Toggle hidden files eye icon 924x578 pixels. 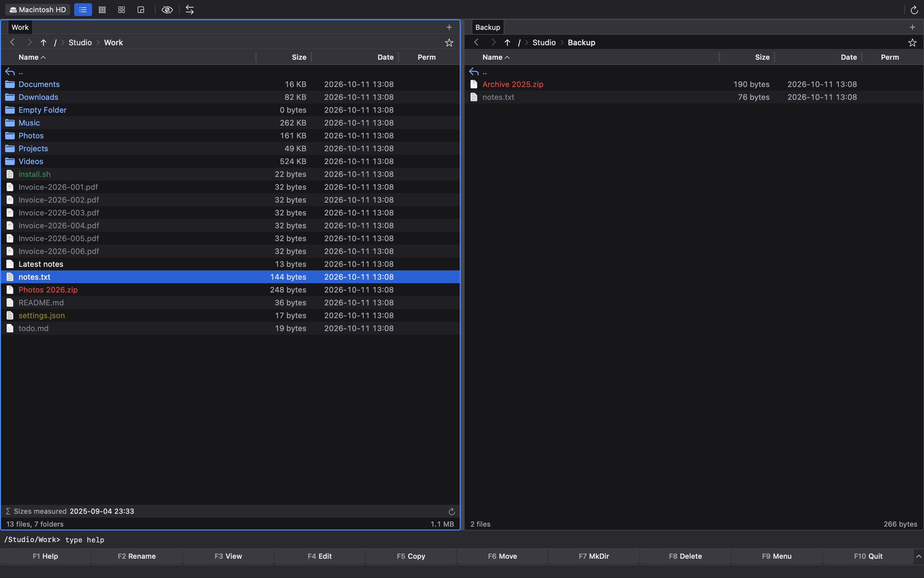point(167,10)
